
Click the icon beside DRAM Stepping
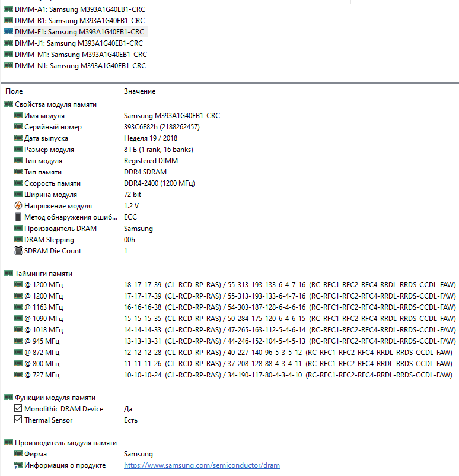pos(18,239)
